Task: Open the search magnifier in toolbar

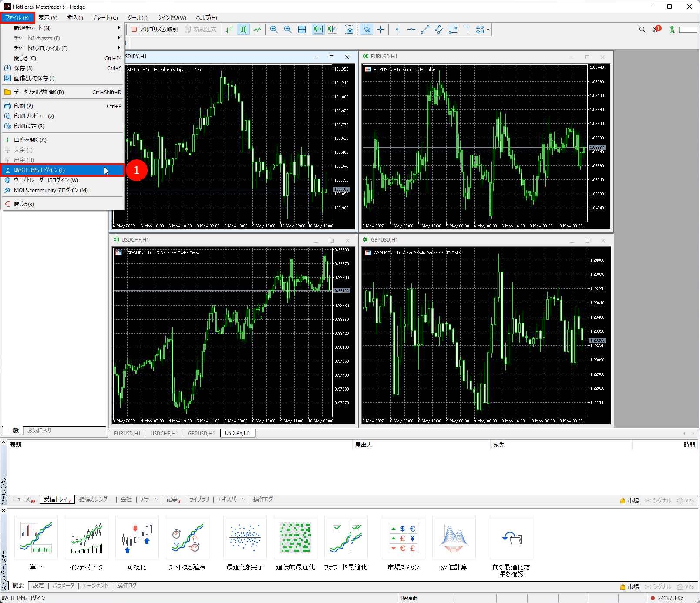Action: click(642, 29)
